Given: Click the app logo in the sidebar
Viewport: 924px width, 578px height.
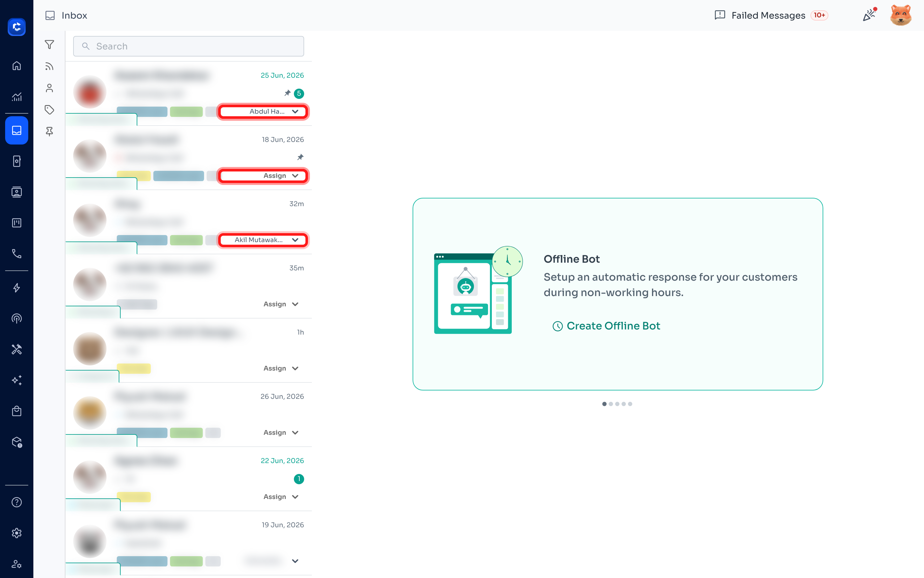Looking at the screenshot, I should tap(16, 27).
